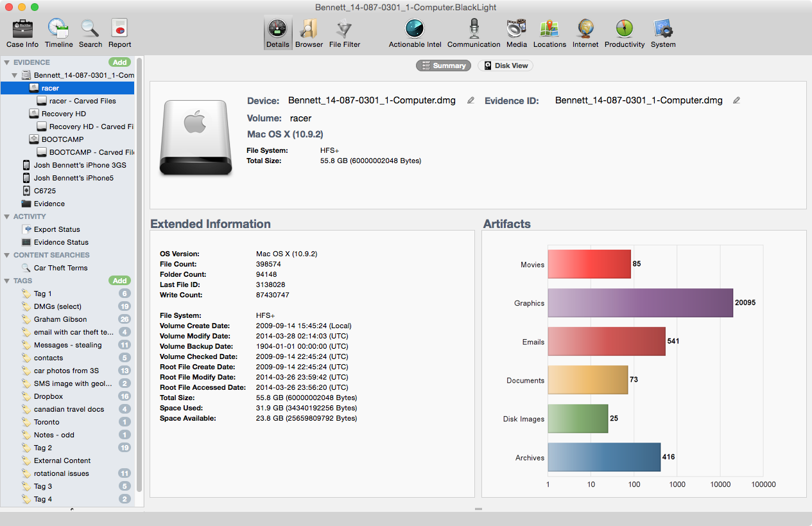Viewport: 812px width, 526px height.
Task: Collapse the Bennett computer evidence tree
Action: (x=15, y=75)
